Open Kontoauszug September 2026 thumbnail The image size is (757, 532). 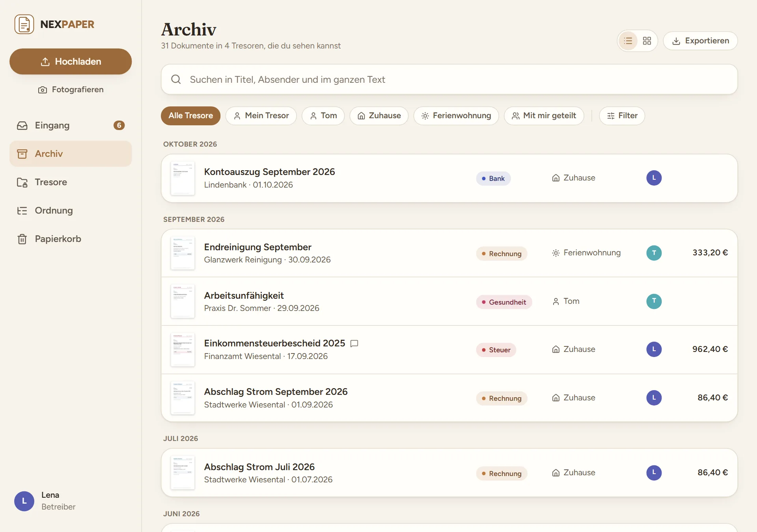[183, 178]
